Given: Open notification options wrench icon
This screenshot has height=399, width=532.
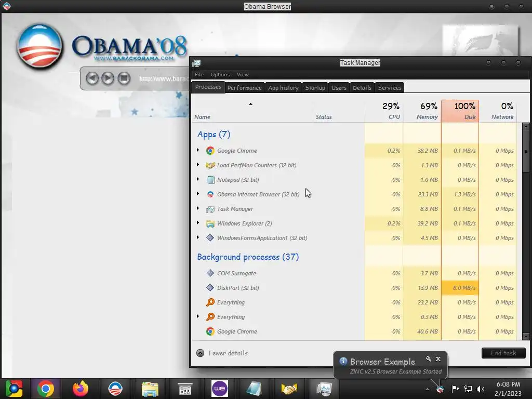Looking at the screenshot, I should point(429,359).
